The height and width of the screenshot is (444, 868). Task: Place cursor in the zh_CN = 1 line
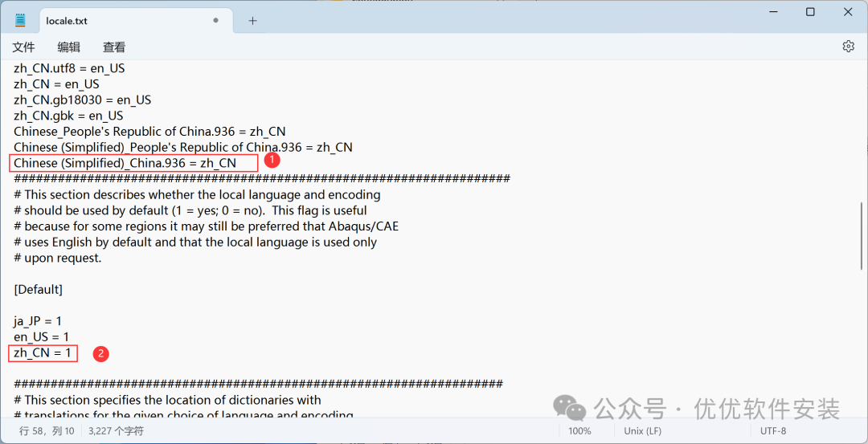coord(43,353)
